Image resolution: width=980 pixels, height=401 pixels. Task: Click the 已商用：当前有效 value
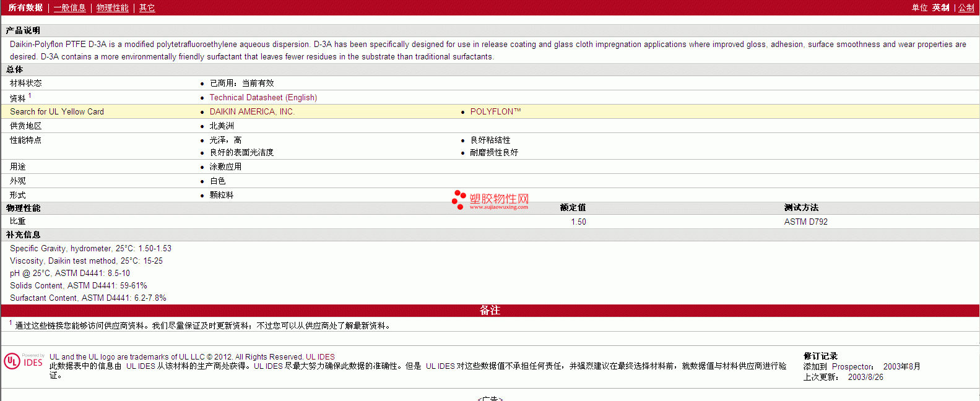point(241,84)
